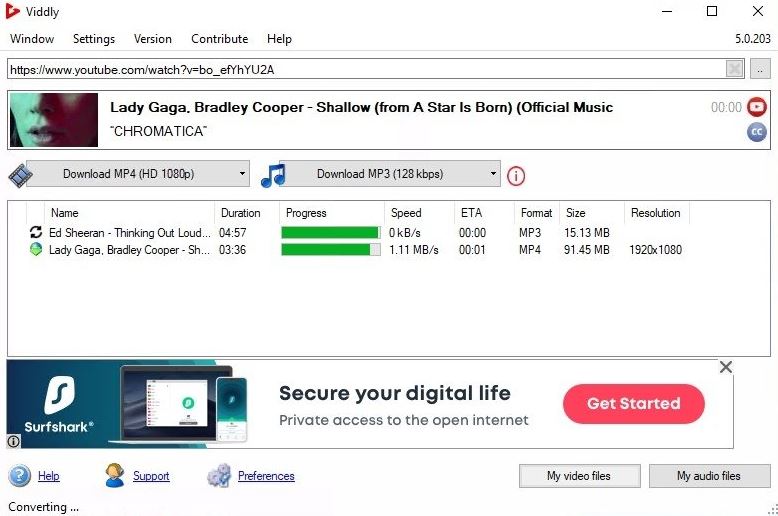This screenshot has height=516, width=778.
Task: Open the Preferences link
Action: [266, 476]
